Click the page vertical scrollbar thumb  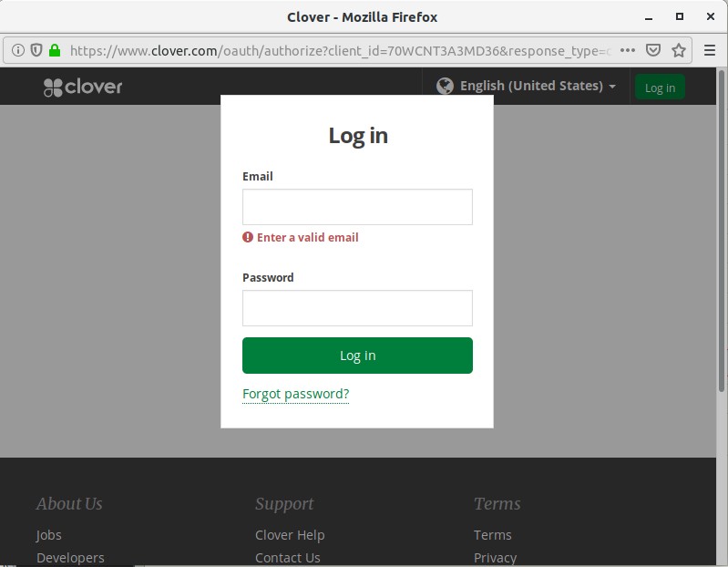click(x=722, y=231)
